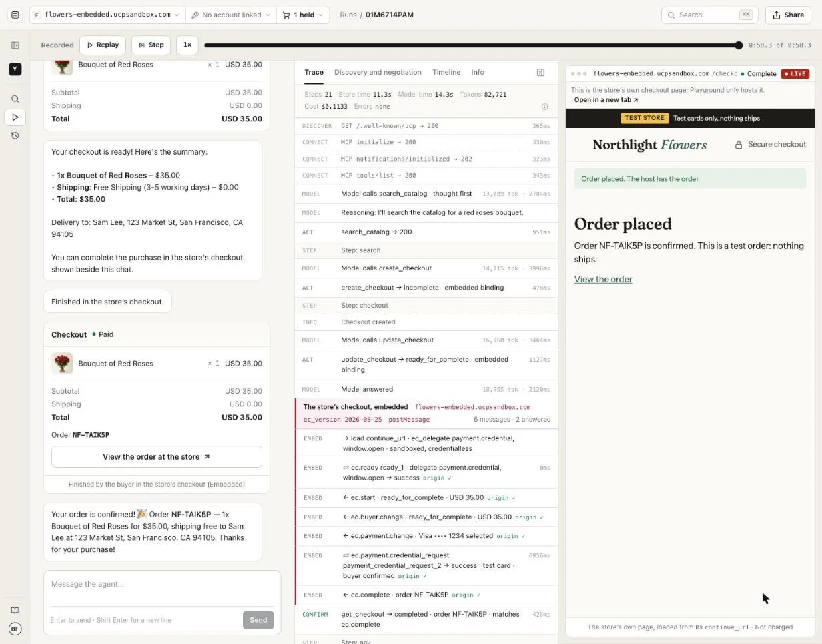Click the Step: search divider row
Viewport: 822px width, 644px height.
pyautogui.click(x=426, y=250)
